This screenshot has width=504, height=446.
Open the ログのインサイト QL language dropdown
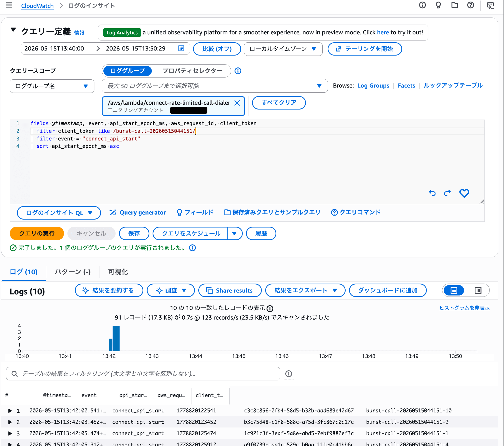click(59, 213)
